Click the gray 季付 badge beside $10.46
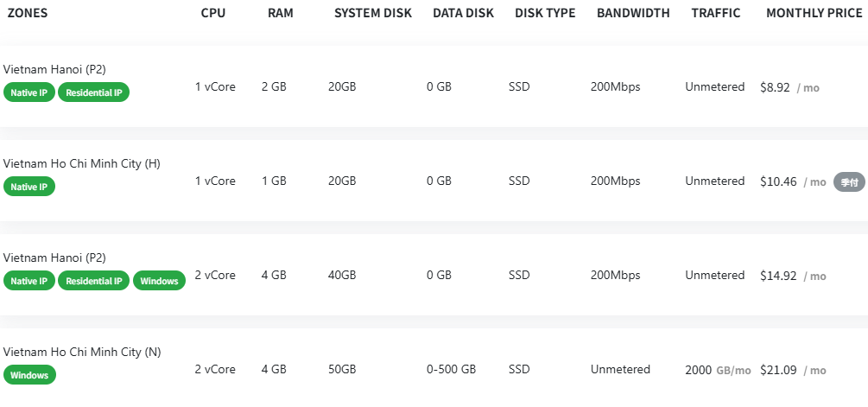868x407 pixels. [849, 181]
